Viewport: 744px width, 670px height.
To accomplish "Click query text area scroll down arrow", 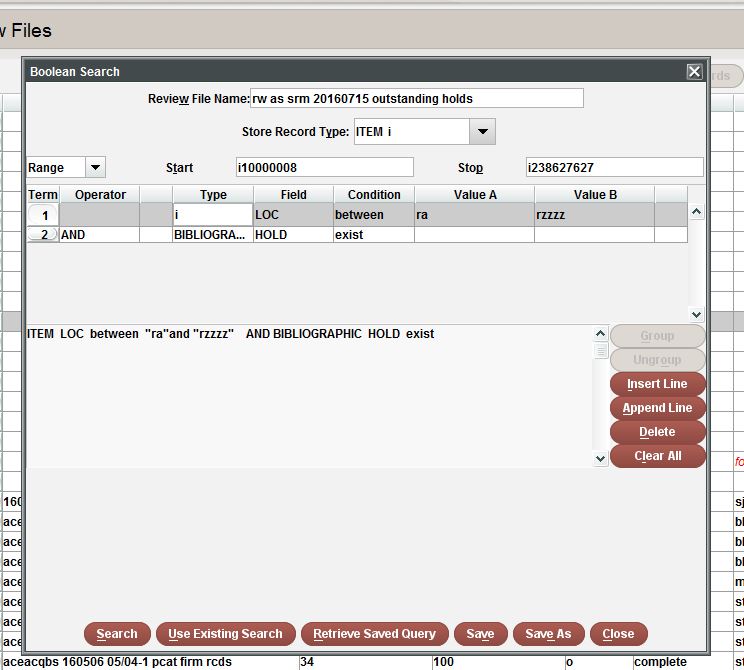I will [x=600, y=458].
